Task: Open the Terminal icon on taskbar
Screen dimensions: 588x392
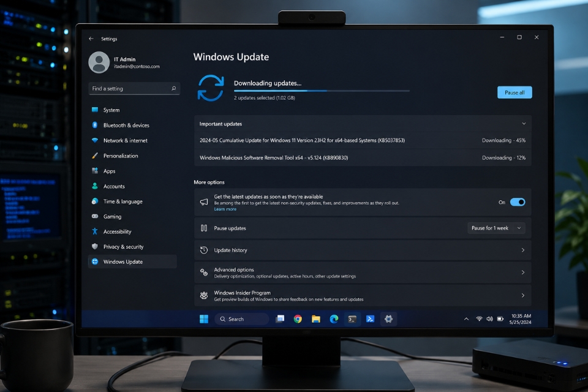Action: tap(352, 319)
